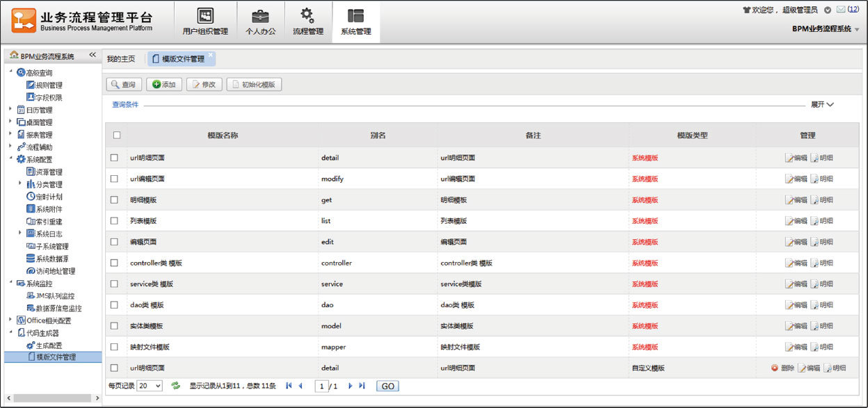Go to the last page icon

tap(362, 386)
